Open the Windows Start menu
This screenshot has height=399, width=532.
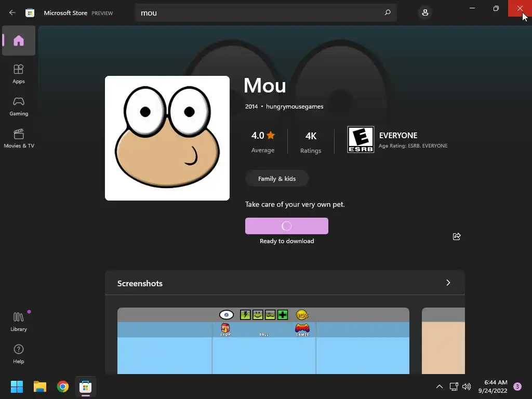coord(17,387)
